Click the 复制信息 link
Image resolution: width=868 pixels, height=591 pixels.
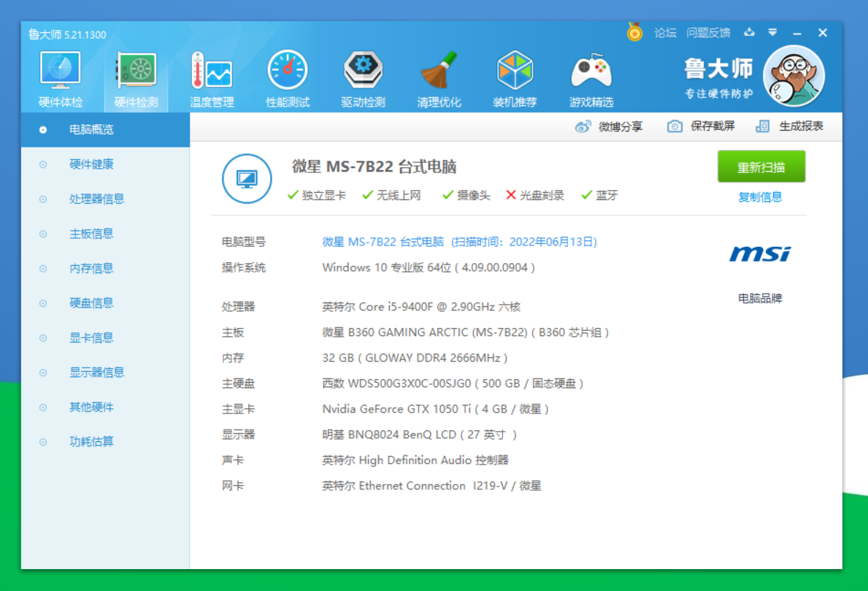pos(760,197)
